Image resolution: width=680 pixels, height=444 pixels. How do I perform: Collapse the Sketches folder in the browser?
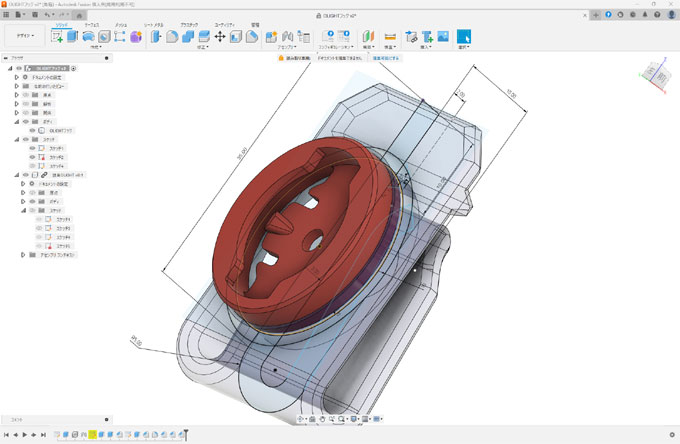coord(16,139)
